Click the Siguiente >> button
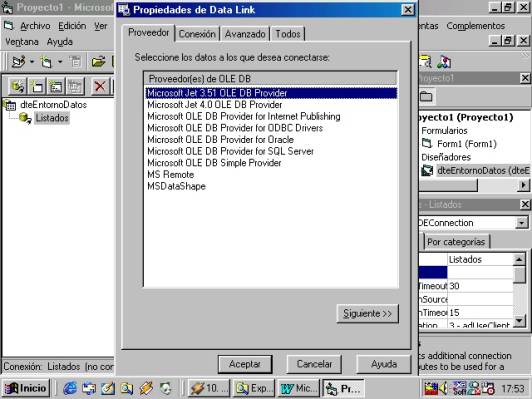The height and width of the screenshot is (399, 532). point(367,314)
